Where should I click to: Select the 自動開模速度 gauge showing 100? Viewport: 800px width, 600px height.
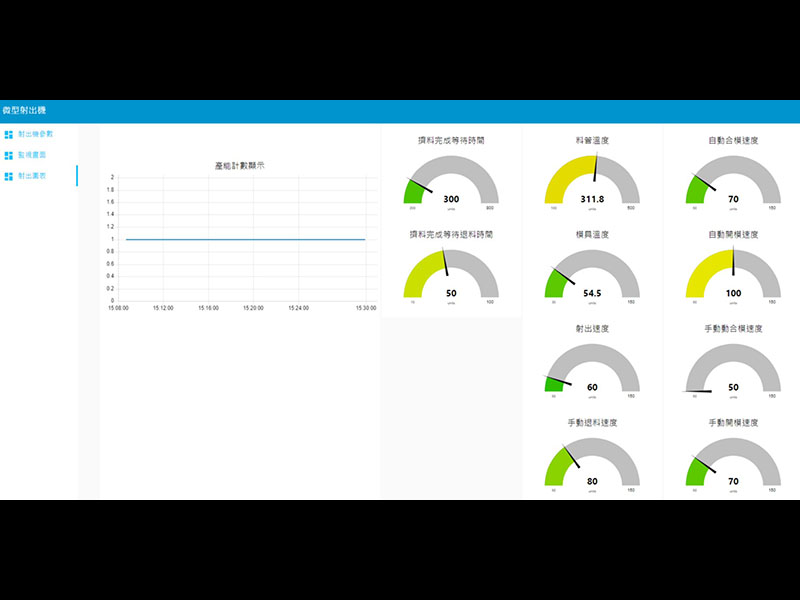pyautogui.click(x=733, y=277)
